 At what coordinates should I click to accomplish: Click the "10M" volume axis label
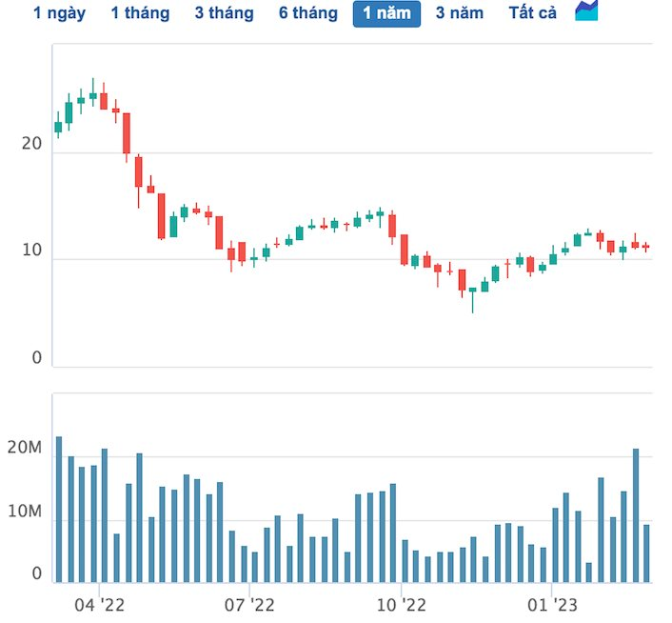[x=24, y=512]
